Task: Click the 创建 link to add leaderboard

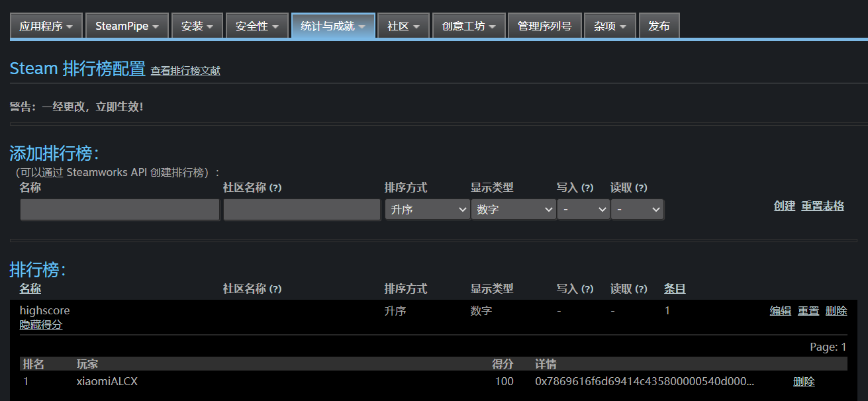Action: [785, 206]
